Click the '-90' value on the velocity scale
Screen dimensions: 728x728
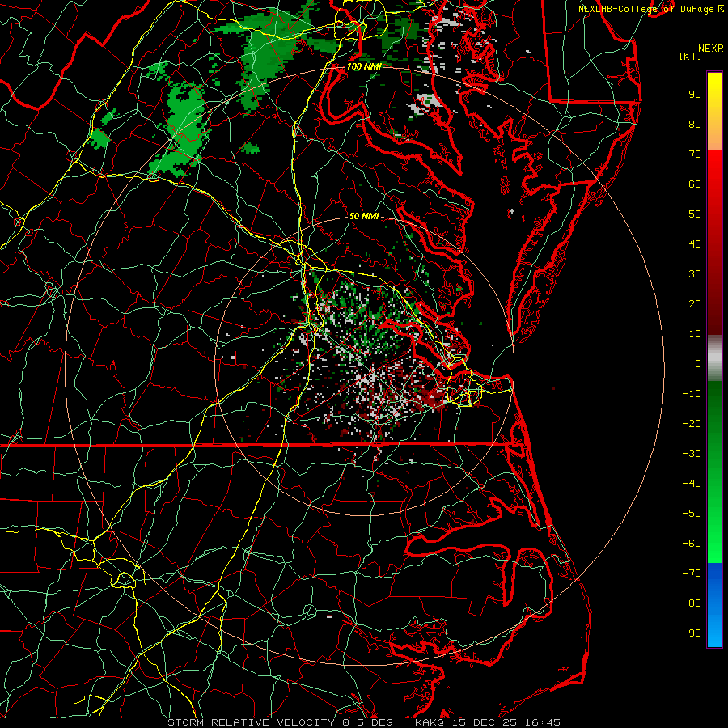[x=692, y=633]
